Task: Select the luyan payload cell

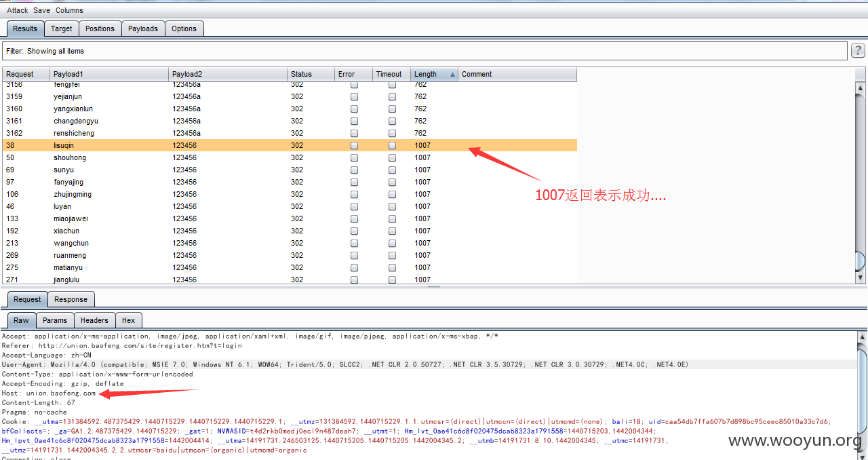Action: coord(109,206)
